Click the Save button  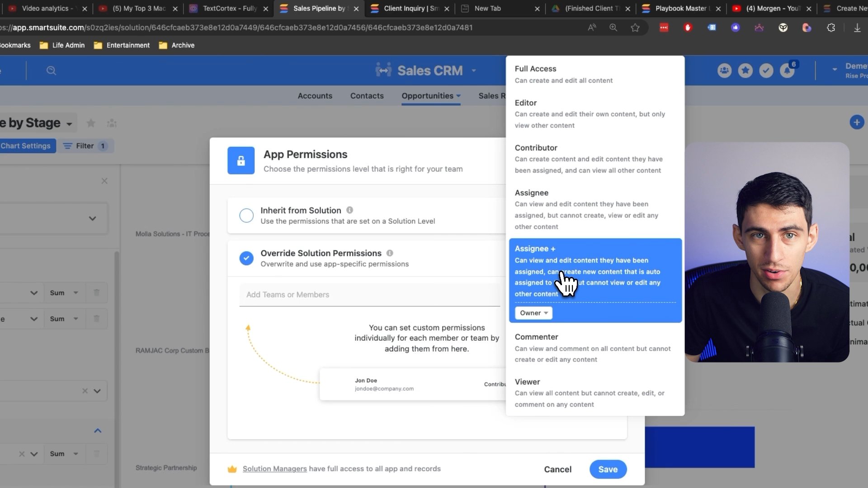point(608,469)
